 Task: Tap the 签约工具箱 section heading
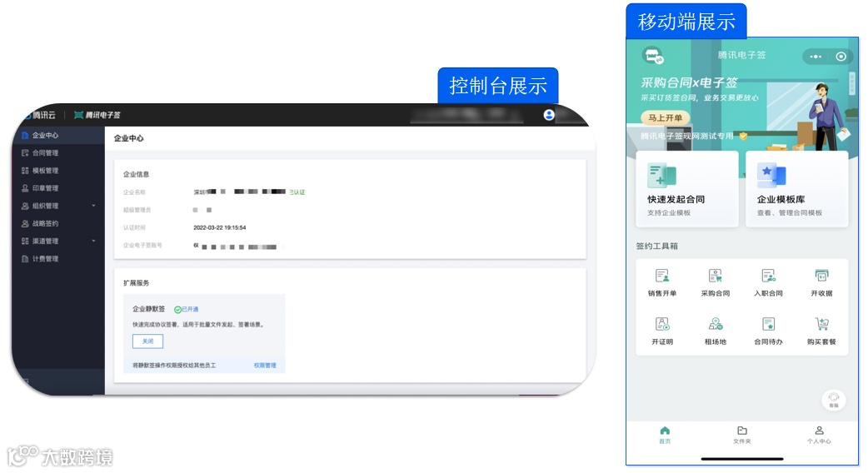pos(656,246)
